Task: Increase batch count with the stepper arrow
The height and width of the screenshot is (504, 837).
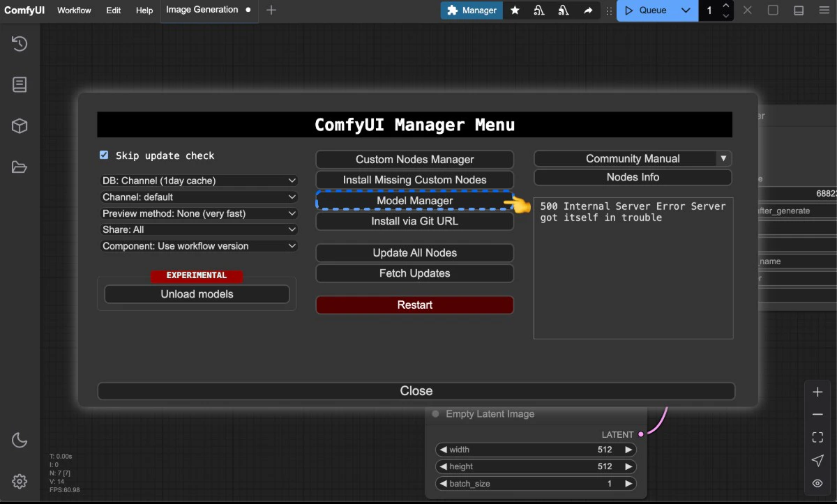Action: [725, 6]
